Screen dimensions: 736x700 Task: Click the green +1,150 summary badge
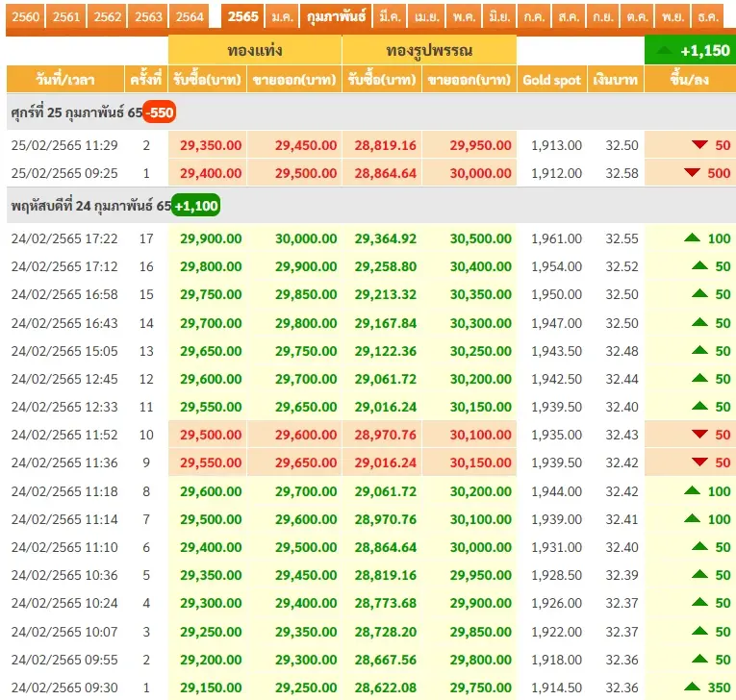(691, 50)
